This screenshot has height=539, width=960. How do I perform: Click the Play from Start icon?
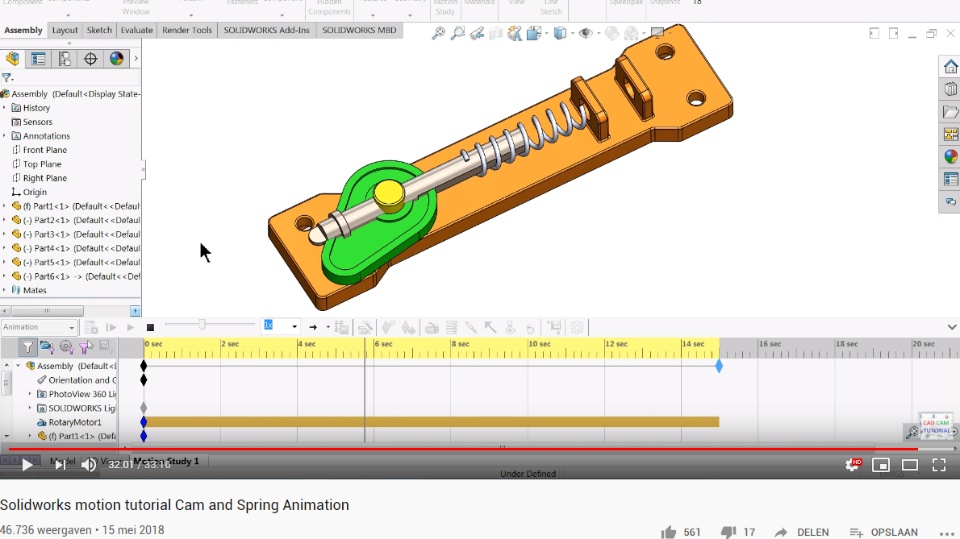coord(111,328)
